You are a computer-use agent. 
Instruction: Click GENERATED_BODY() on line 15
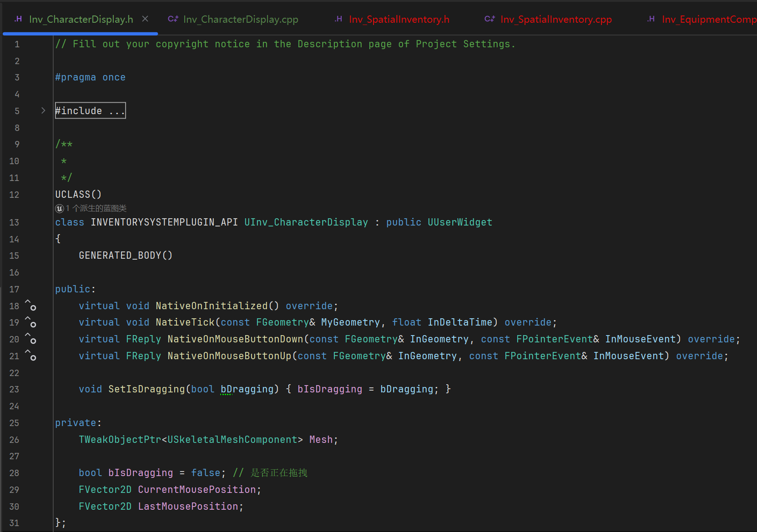click(126, 256)
